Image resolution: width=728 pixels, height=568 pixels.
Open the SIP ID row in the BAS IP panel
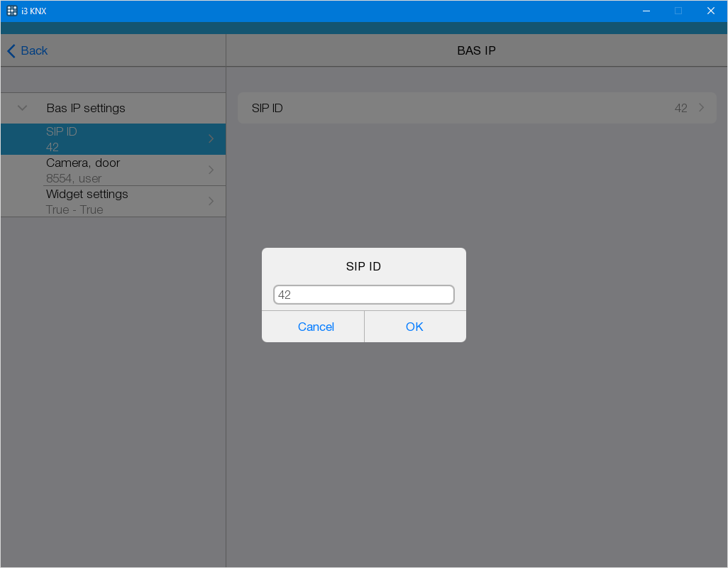click(x=476, y=107)
